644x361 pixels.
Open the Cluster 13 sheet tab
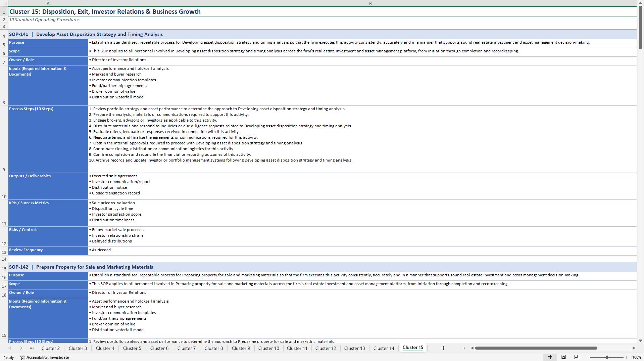[x=355, y=348]
